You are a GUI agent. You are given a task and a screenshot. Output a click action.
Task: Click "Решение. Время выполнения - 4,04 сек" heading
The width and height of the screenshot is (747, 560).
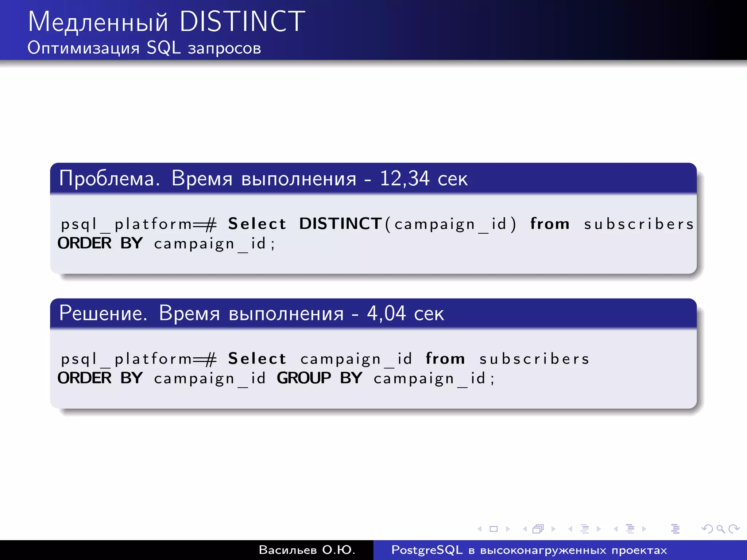point(251,313)
